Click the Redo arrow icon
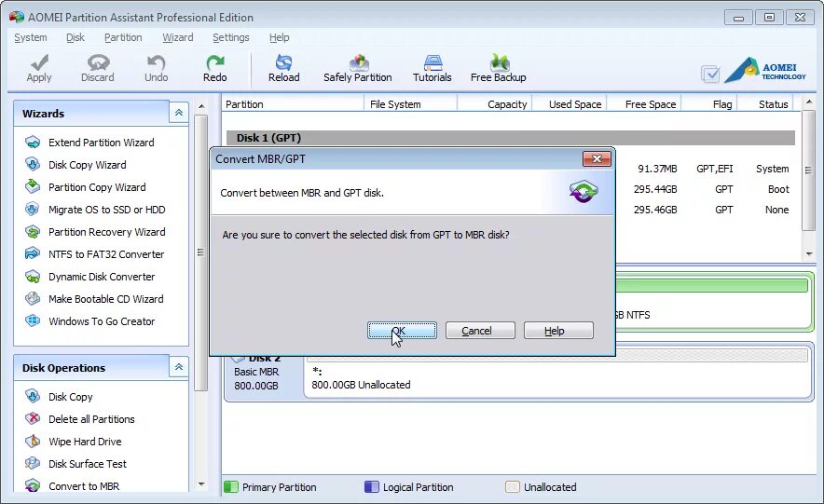Viewport: 824px width, 504px height. pos(215,62)
